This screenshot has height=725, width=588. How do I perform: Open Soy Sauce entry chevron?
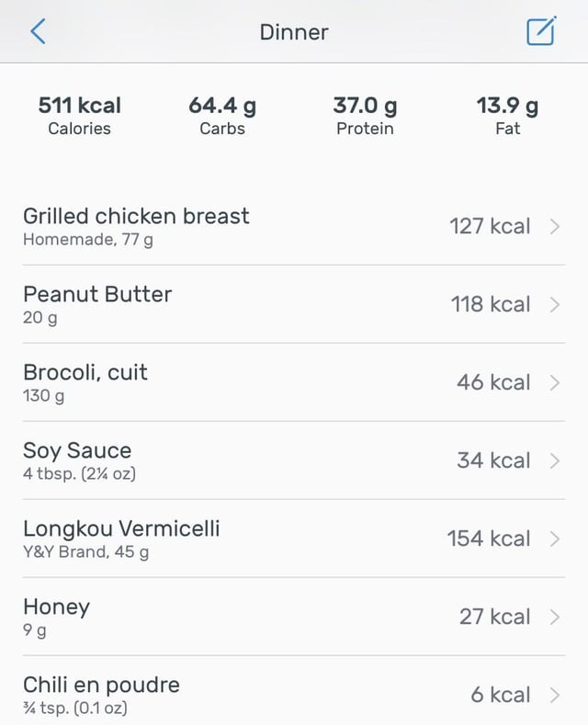(555, 461)
